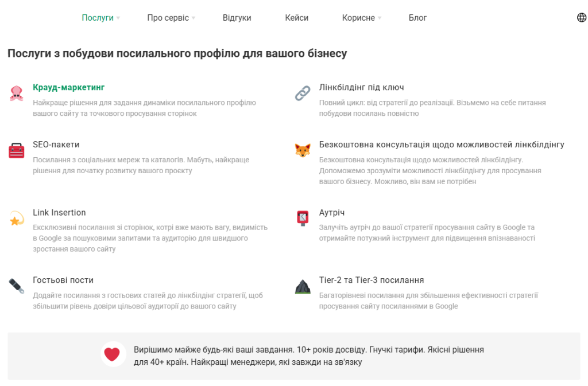Click the Гостьові пости service title

click(63, 280)
